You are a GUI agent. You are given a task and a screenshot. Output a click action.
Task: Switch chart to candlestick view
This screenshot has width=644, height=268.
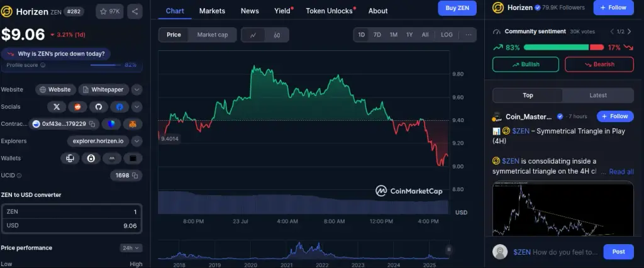point(277,35)
